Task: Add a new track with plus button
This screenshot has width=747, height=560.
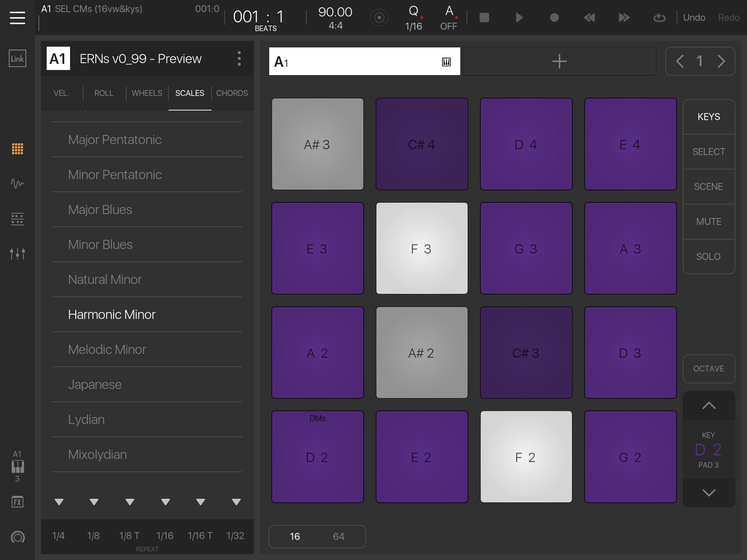Action: click(559, 61)
